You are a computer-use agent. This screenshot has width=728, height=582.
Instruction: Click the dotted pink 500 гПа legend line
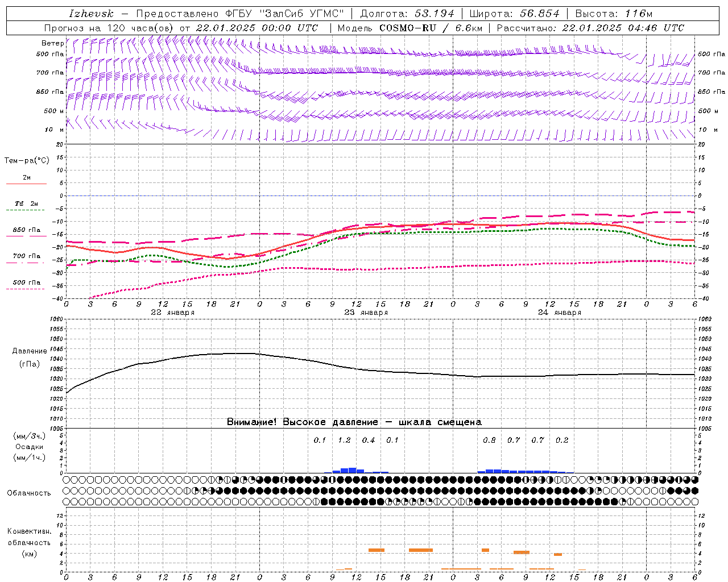26,289
